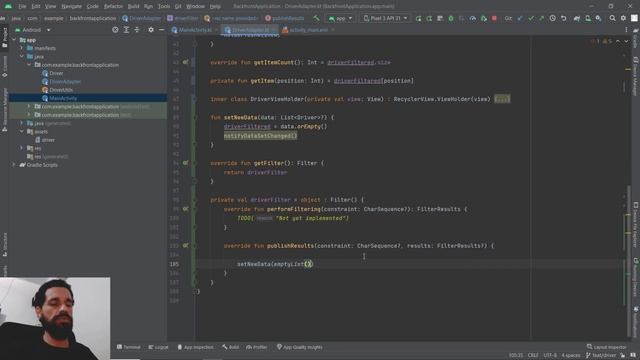The height and width of the screenshot is (360, 640).
Task: Click Expand All icon in Project panel
Action: pos(126,30)
